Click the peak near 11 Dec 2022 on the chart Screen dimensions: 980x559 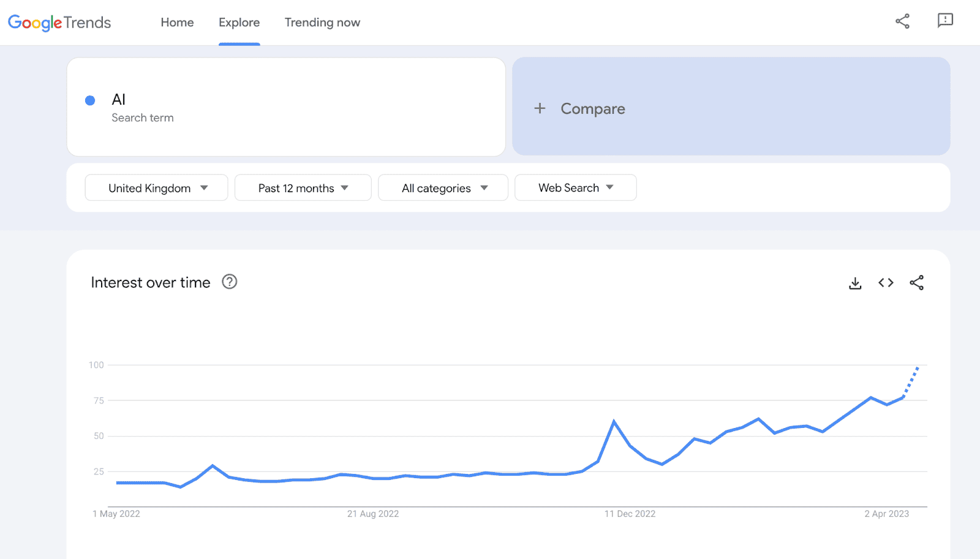615,421
